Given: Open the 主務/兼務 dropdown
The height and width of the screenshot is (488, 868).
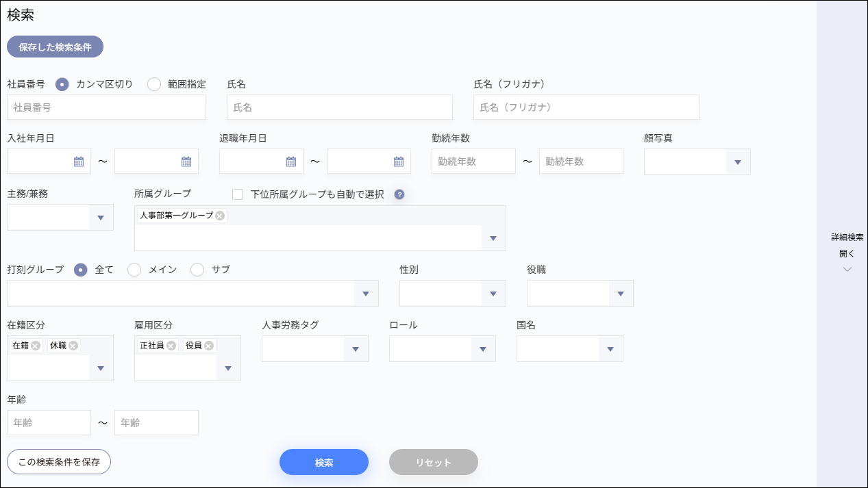Looking at the screenshot, I should click(101, 216).
